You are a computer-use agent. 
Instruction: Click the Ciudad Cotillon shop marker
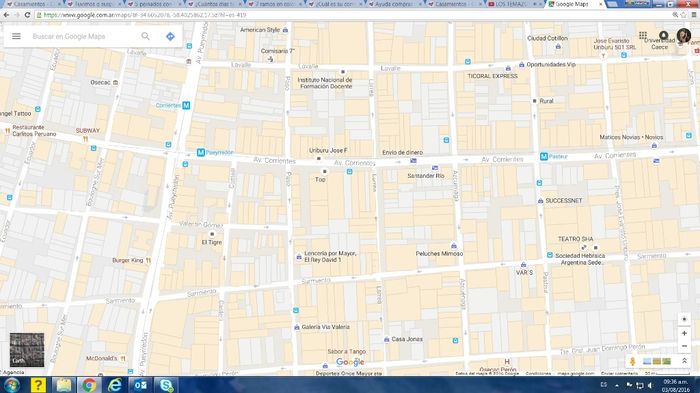558,46
